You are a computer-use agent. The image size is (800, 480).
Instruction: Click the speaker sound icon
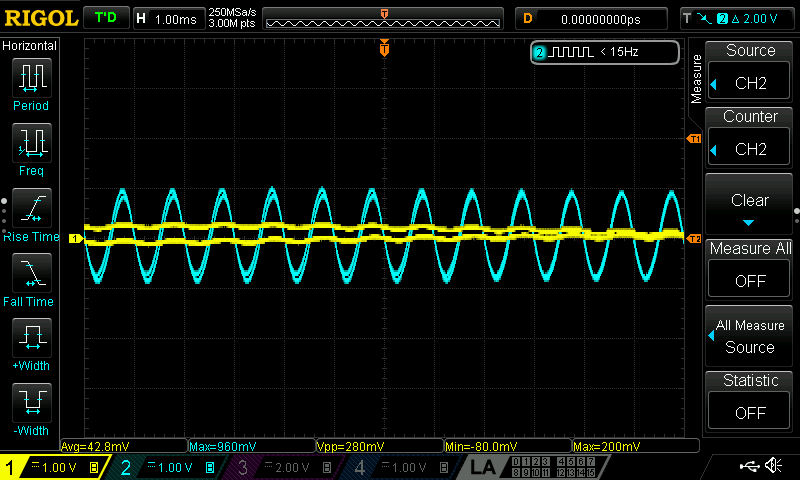pyautogui.click(x=773, y=466)
